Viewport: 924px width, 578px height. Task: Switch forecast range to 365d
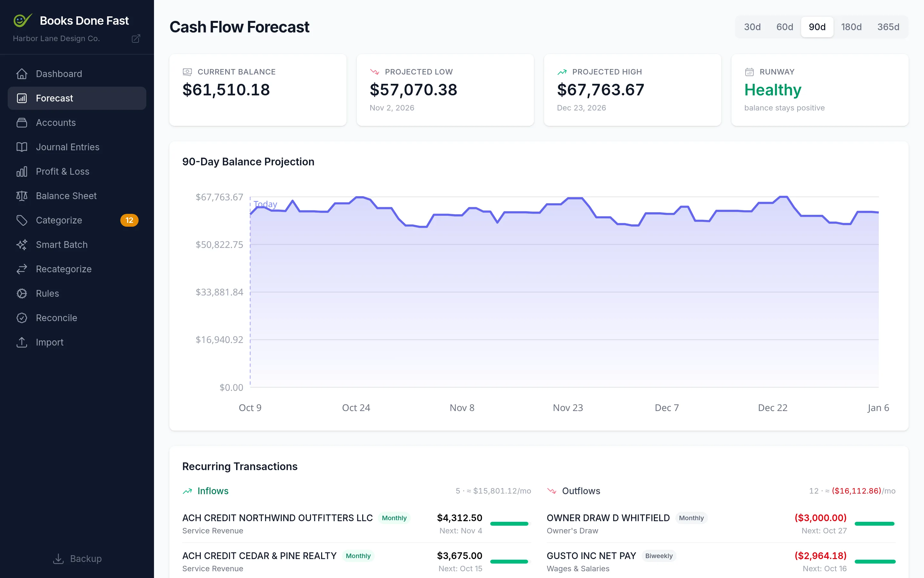(888, 27)
